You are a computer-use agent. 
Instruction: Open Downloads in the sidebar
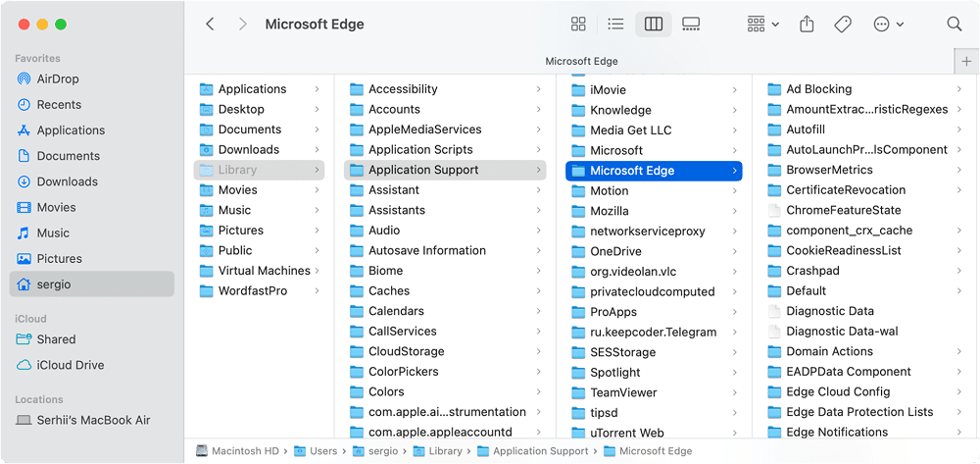pos(92,181)
